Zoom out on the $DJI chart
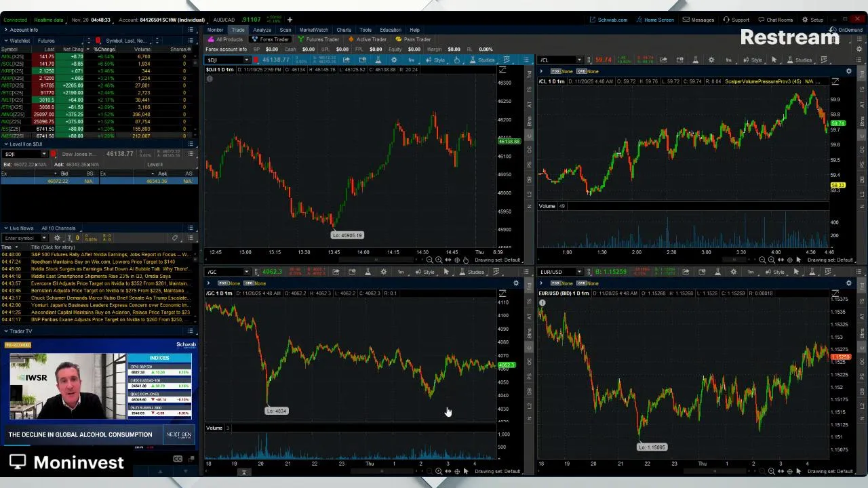Screen dimensions: 868x488 pyautogui.click(x=430, y=260)
